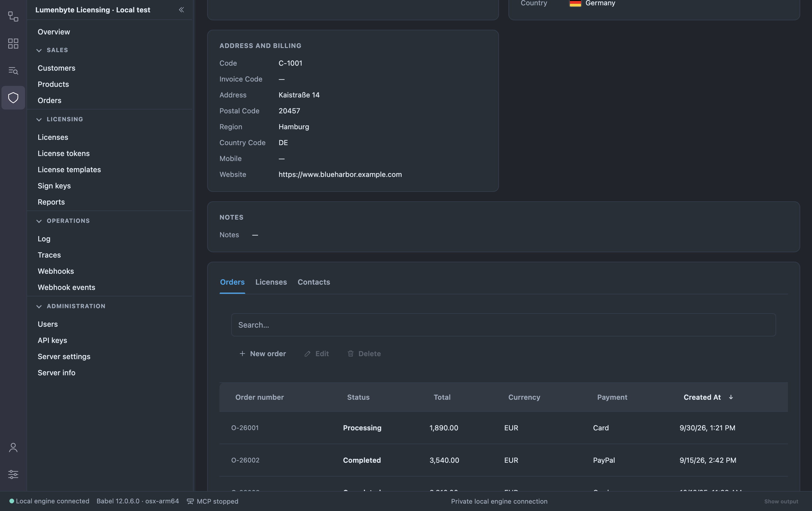Open Customers in the sidebar
Viewport: 812px width, 511px height.
(x=56, y=68)
